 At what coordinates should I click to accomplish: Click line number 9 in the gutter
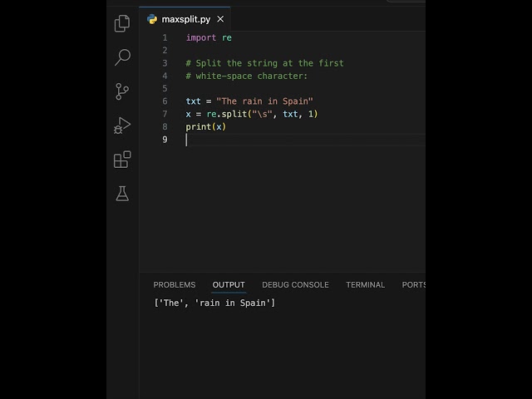click(x=165, y=140)
